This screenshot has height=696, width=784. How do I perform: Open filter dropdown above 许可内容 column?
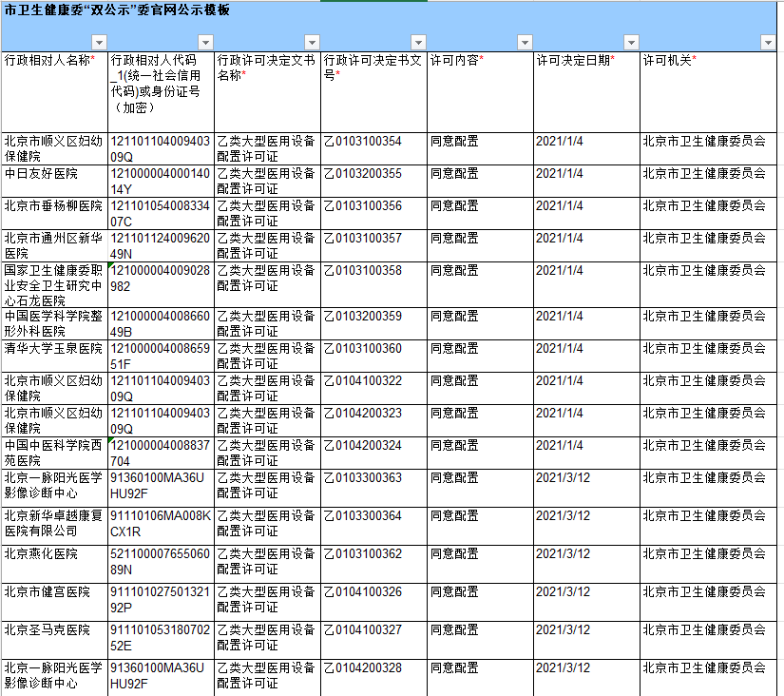point(525,43)
